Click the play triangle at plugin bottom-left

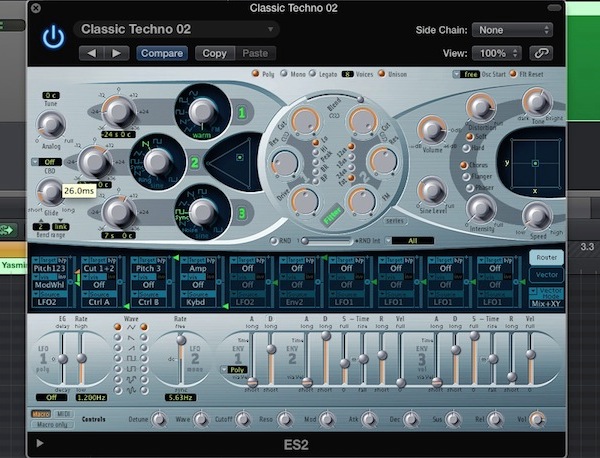click(39, 443)
